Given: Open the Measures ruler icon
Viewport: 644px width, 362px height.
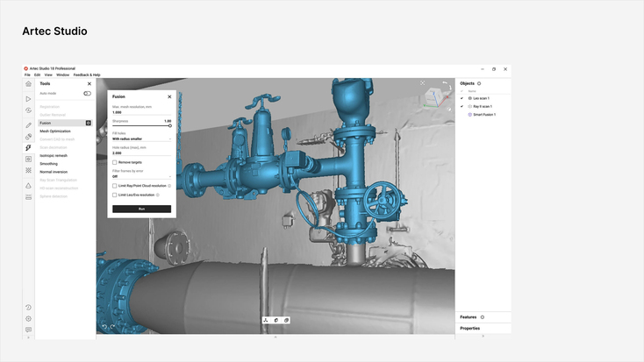Looking at the screenshot, I should pyautogui.click(x=28, y=197).
